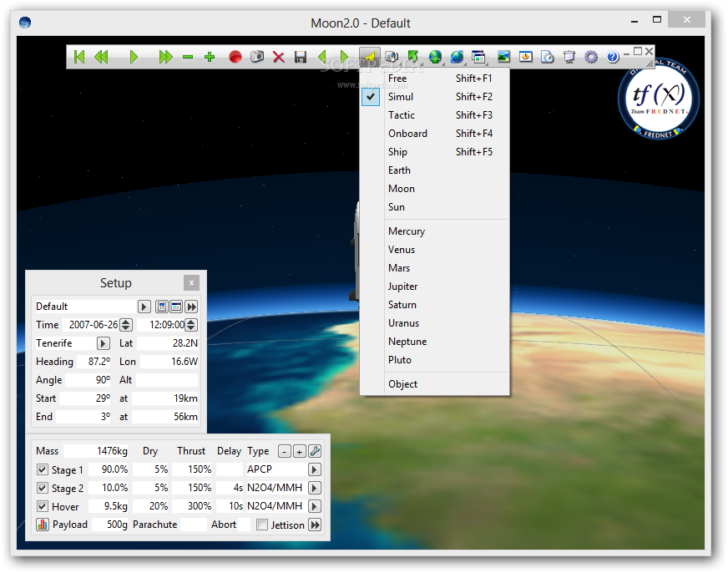Select Free view from menu
This screenshot has width=728, height=573.
435,79
